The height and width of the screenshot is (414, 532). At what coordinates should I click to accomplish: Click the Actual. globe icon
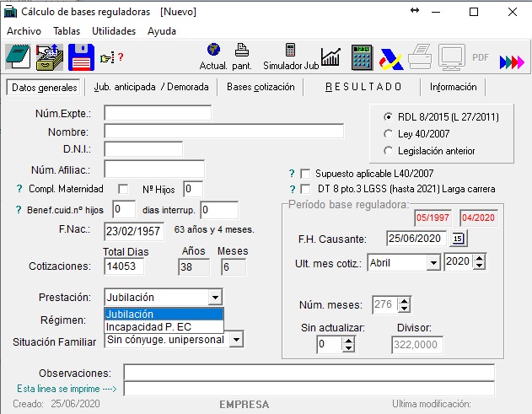tap(214, 50)
